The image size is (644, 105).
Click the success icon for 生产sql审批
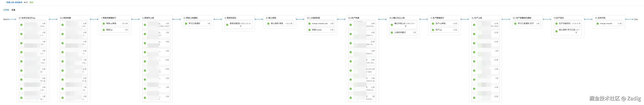(433, 23)
